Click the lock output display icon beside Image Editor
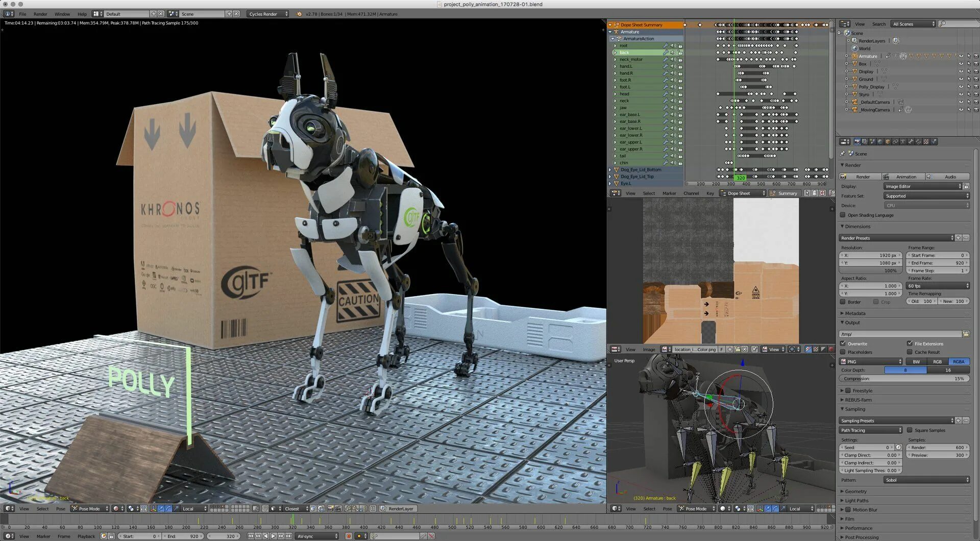 (x=967, y=186)
